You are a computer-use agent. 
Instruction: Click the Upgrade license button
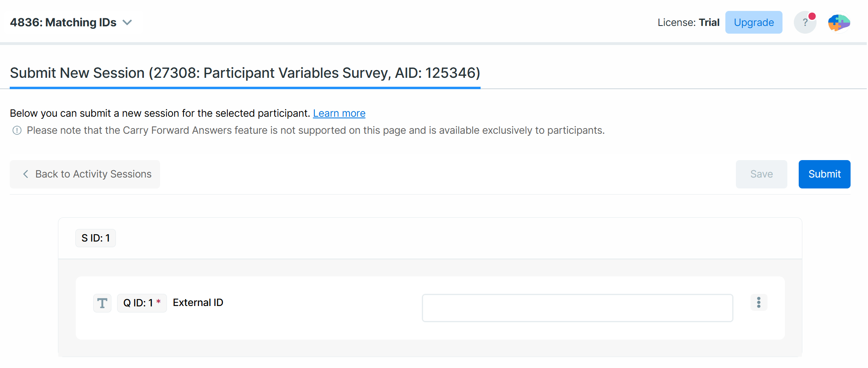coord(754,23)
